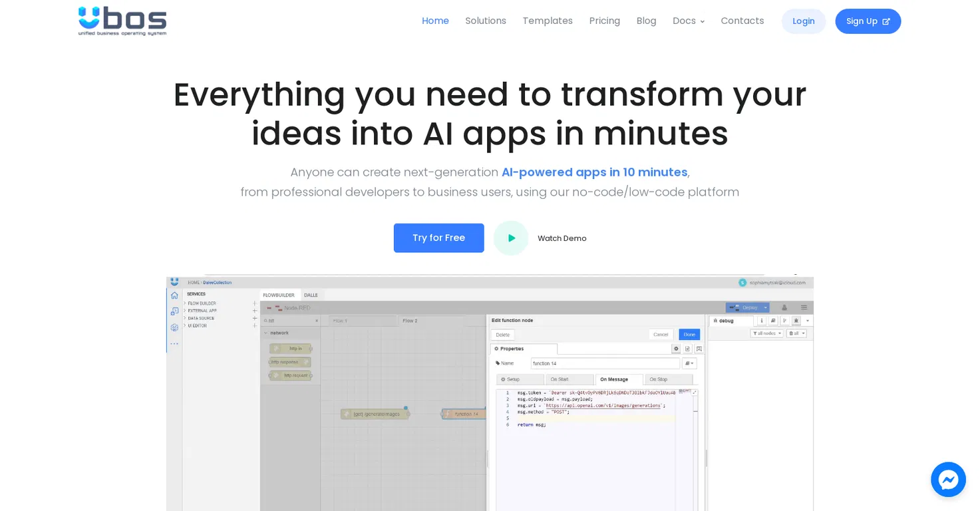The image size is (980, 511).
Task: Click the node properties gear icon
Action: point(676,349)
